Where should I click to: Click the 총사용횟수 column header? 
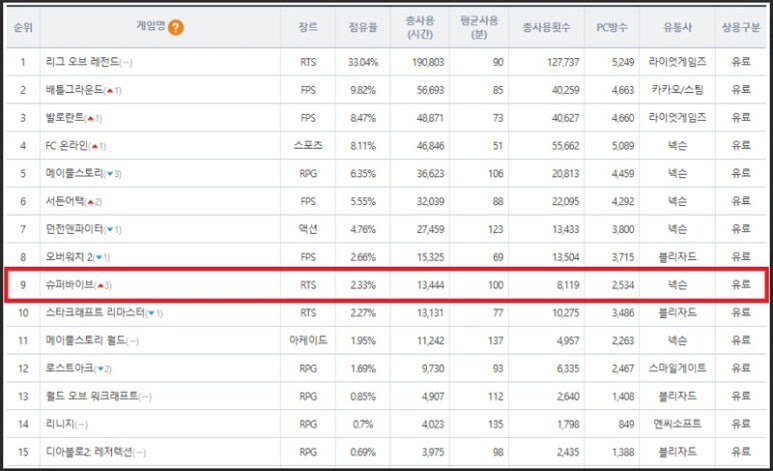546,27
